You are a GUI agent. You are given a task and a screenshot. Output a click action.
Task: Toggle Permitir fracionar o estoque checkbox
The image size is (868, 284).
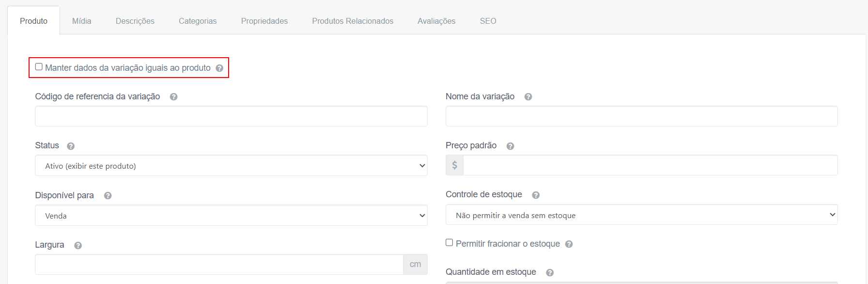click(x=449, y=243)
